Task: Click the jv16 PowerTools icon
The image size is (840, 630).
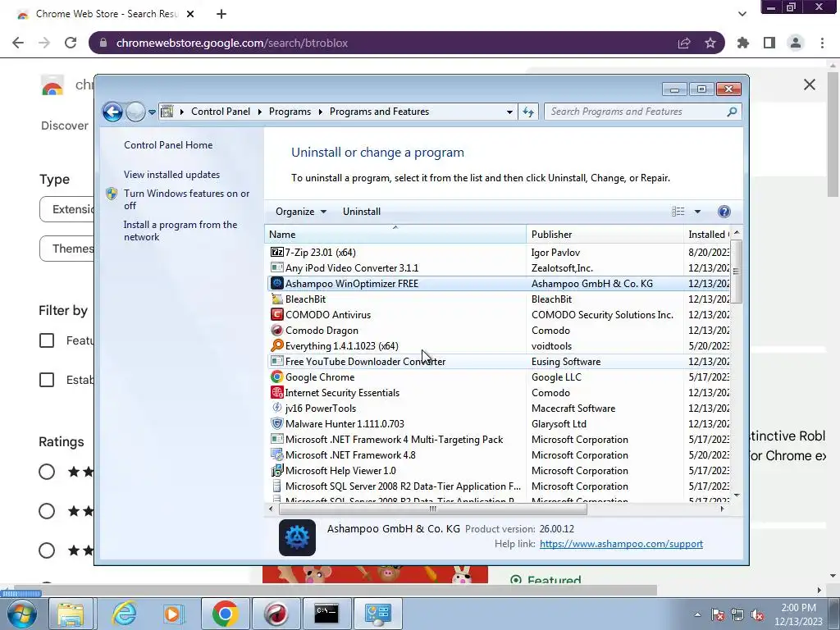Action: tap(277, 409)
